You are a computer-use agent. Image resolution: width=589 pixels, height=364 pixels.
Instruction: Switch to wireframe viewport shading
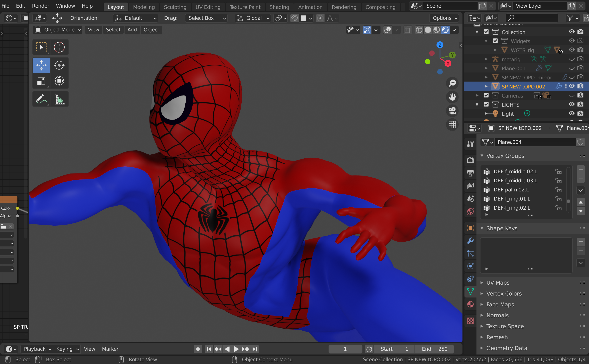419,30
